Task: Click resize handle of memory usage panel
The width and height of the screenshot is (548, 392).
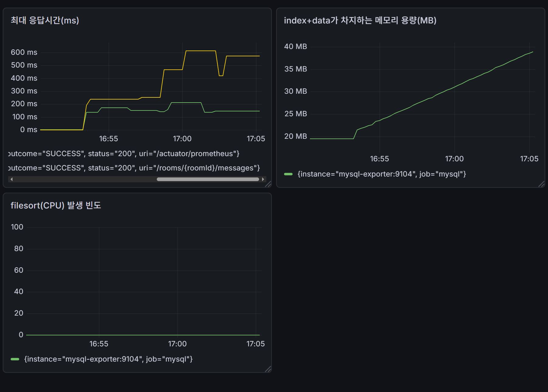Action: tap(541, 184)
